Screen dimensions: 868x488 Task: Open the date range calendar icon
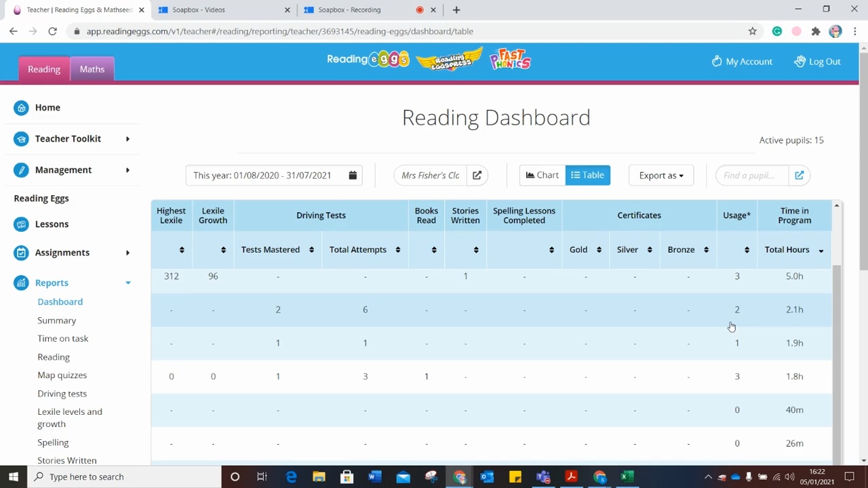(x=353, y=176)
